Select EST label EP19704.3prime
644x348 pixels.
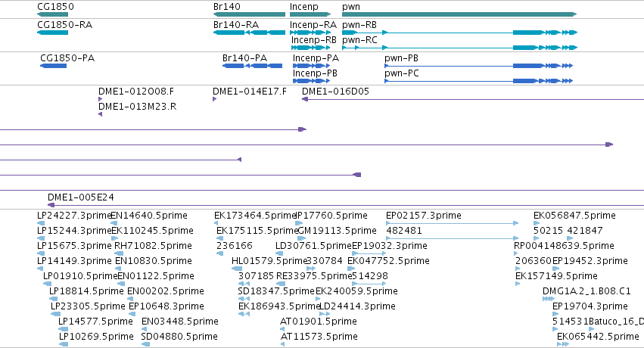(x=590, y=306)
